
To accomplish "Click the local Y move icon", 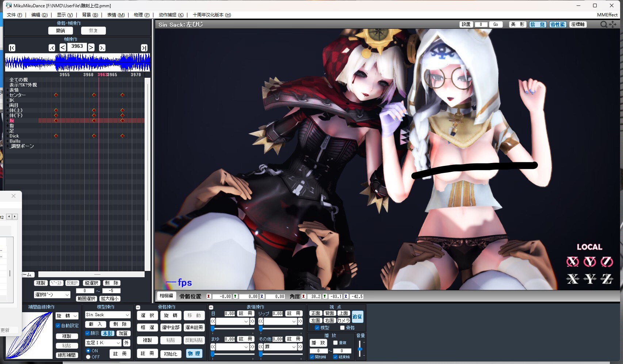I will coord(589,279).
